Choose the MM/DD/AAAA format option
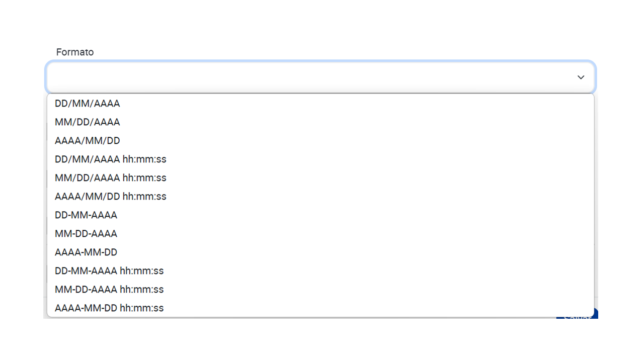Viewport: 644px width, 362px height. 320,122
